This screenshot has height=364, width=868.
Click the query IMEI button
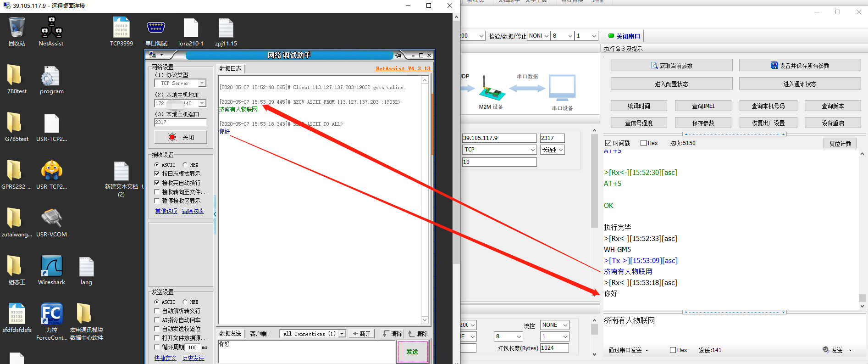(x=703, y=106)
